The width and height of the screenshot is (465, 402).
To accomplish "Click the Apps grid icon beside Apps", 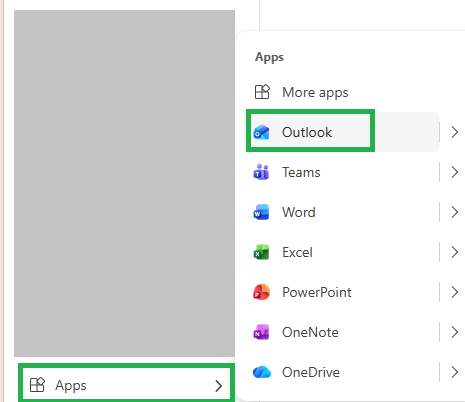I will (37, 385).
